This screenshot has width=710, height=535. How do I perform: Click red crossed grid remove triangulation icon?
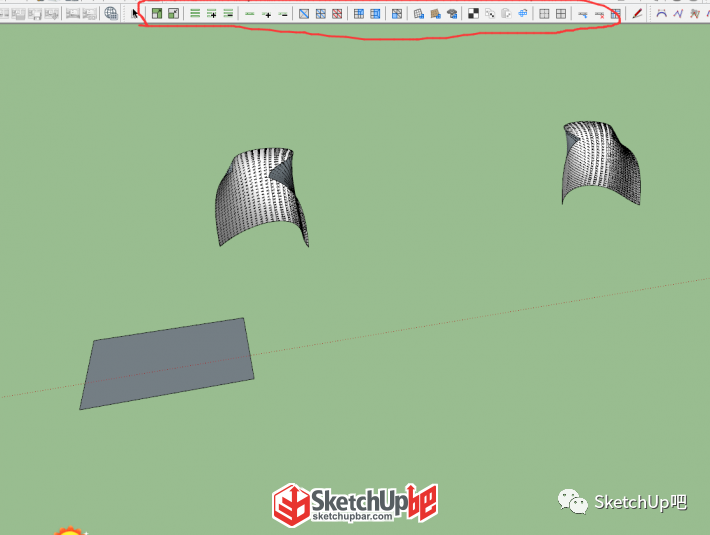337,14
